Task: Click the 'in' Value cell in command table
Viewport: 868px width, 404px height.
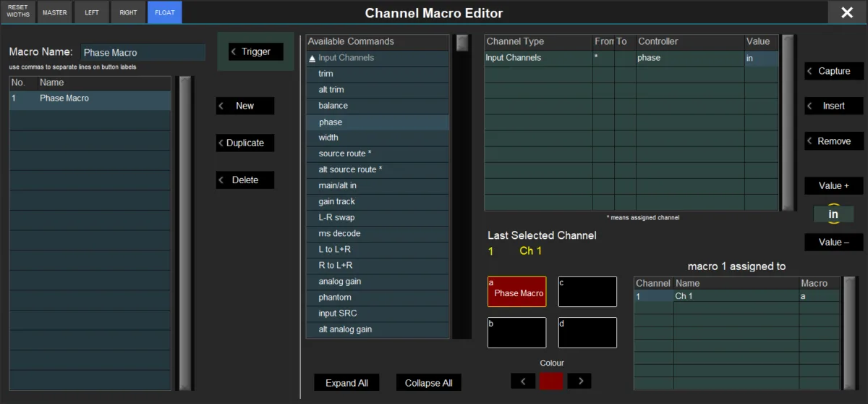Action: 762,58
